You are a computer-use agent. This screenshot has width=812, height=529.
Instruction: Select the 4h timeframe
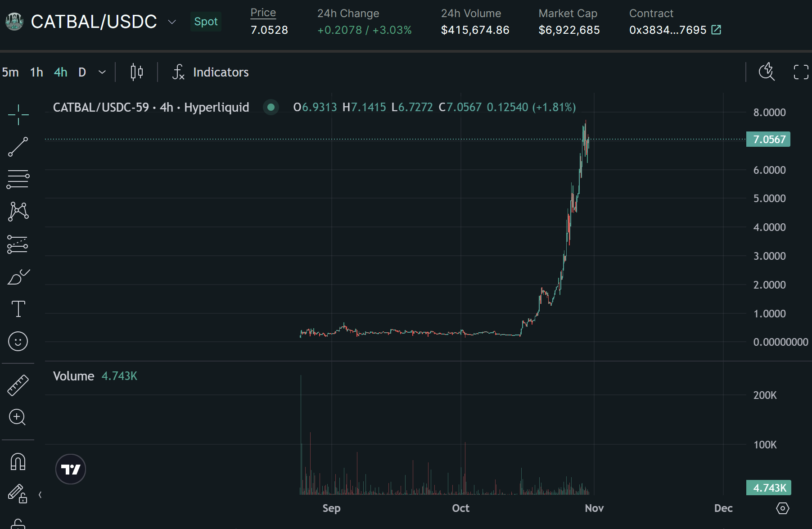[x=60, y=72]
